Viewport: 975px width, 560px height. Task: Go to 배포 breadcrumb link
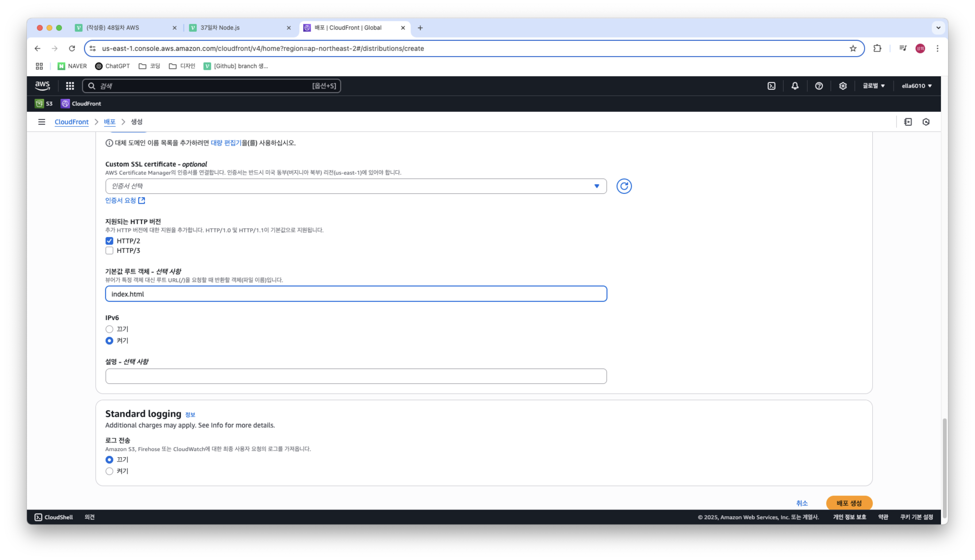tap(110, 122)
